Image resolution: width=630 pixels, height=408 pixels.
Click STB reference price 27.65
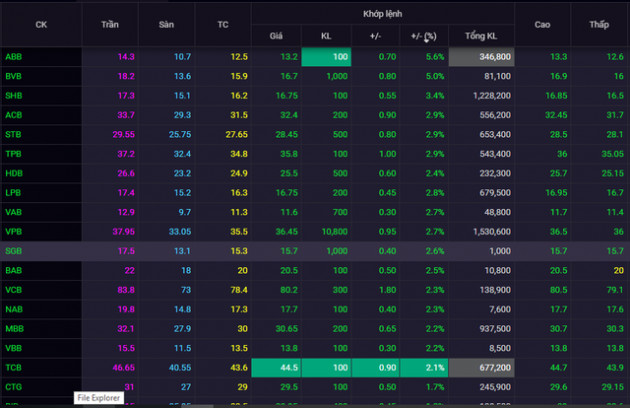pyautogui.click(x=236, y=134)
